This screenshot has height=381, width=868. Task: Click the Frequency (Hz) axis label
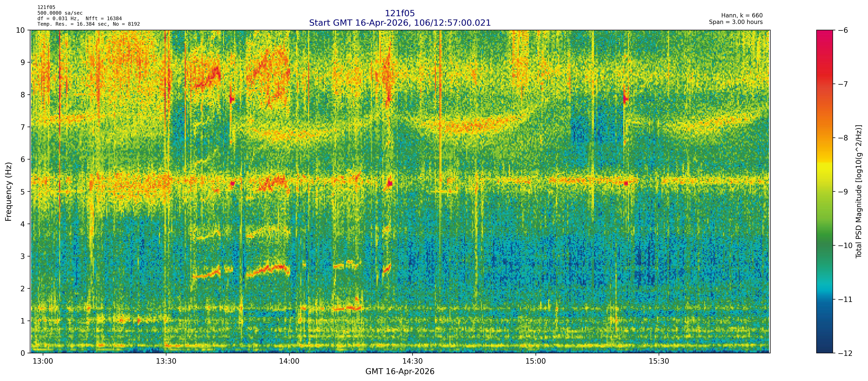(8, 192)
